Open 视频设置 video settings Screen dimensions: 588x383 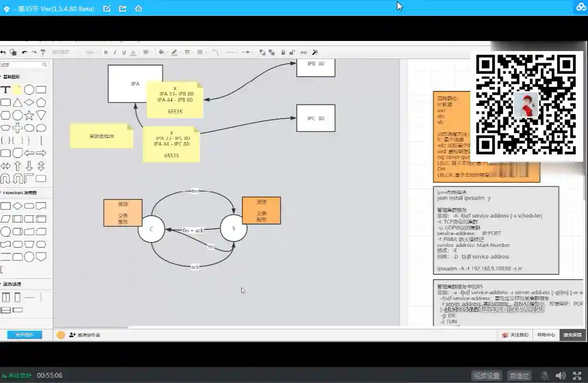pyautogui.click(x=487, y=376)
